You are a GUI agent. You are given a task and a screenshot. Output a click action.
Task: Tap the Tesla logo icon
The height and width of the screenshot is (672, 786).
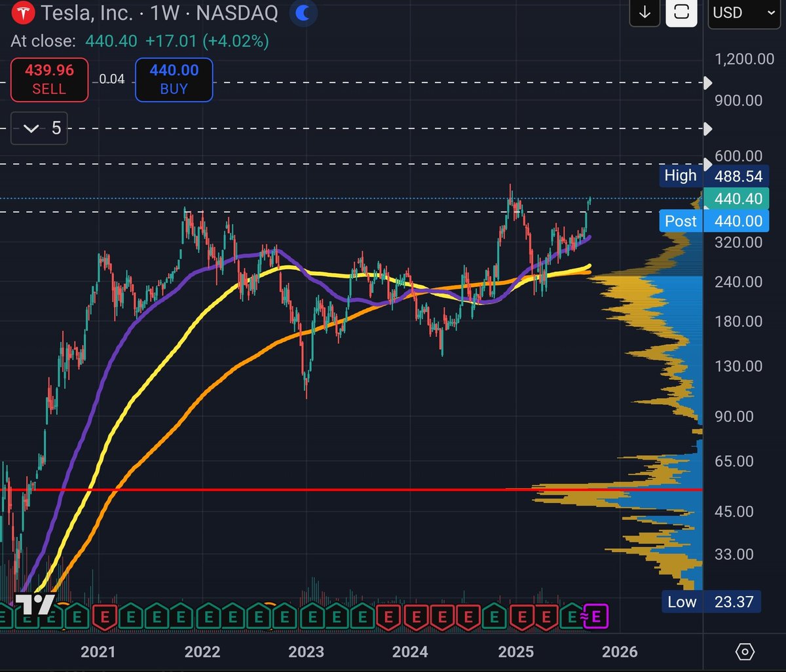pos(23,13)
